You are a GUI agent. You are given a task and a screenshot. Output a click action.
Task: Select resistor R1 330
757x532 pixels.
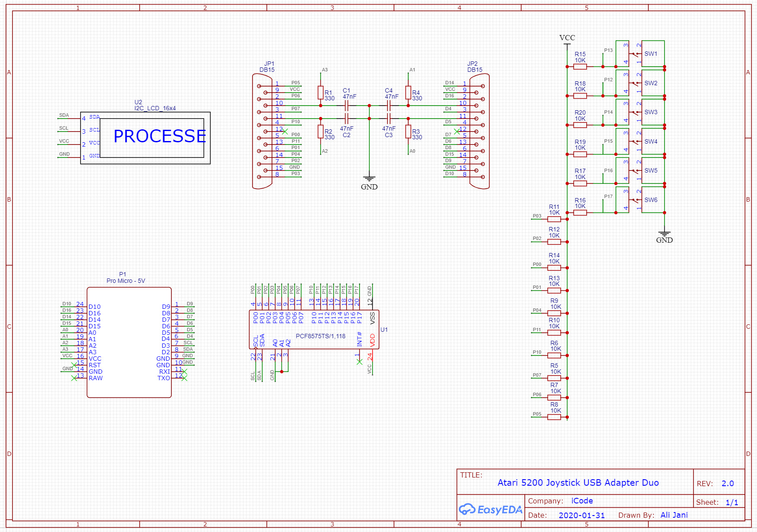321,93
